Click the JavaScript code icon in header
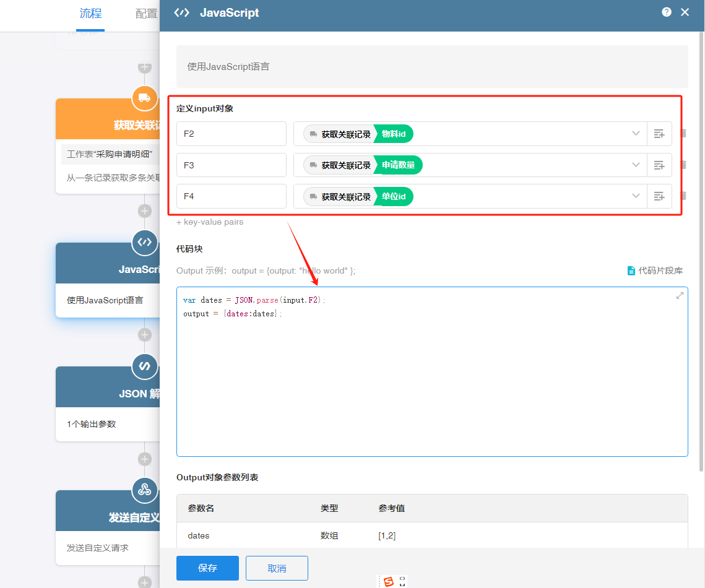Viewport: 705px width, 588px height. coord(181,12)
